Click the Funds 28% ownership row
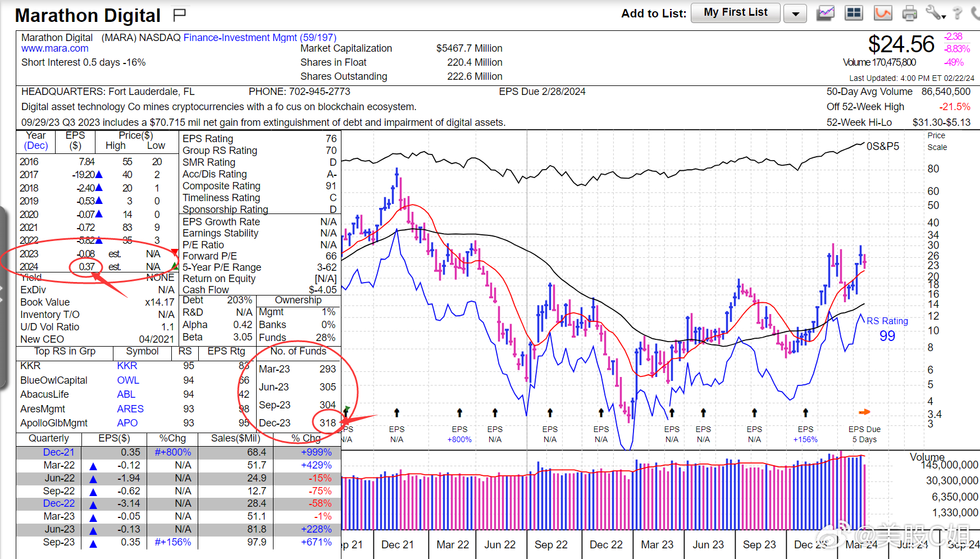Viewport: 980px width, 559px height. [297, 338]
